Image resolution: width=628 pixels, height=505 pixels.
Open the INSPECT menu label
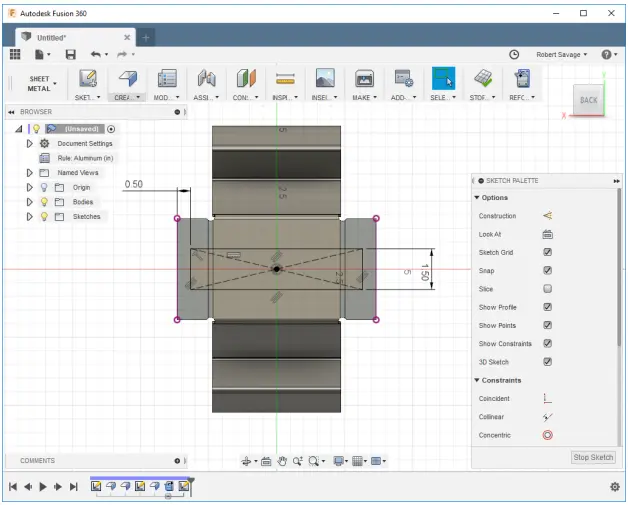click(285, 97)
